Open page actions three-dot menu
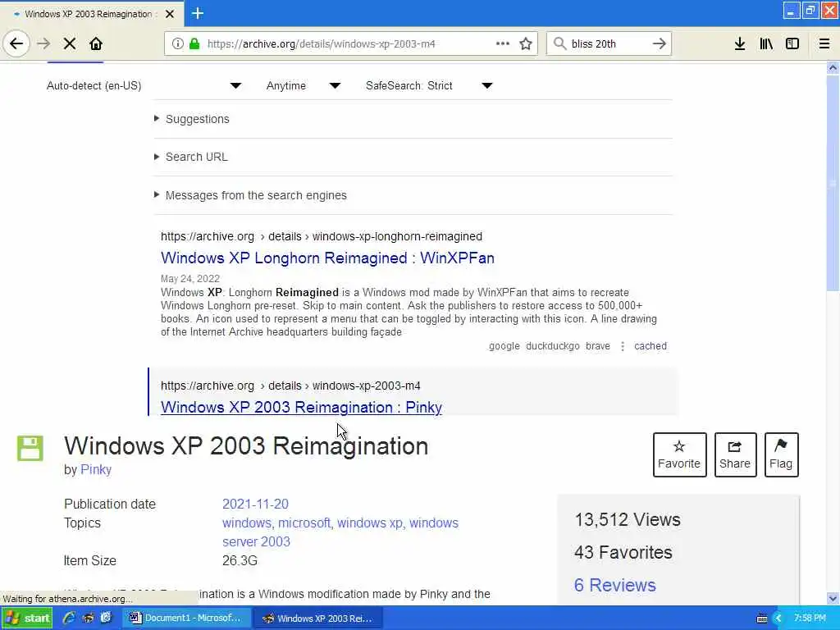 pos(503,43)
